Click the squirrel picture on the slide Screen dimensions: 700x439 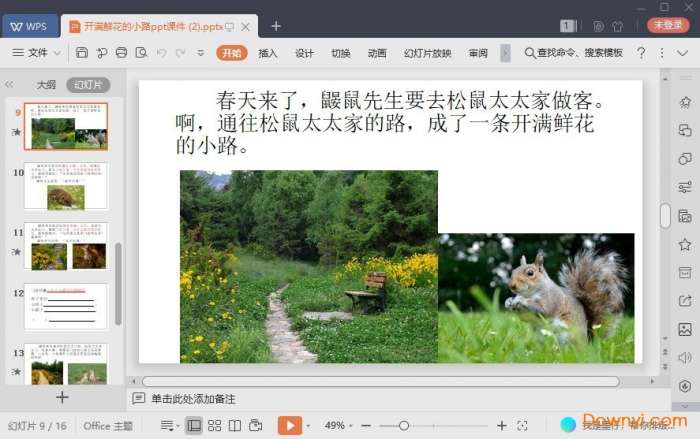pos(536,298)
